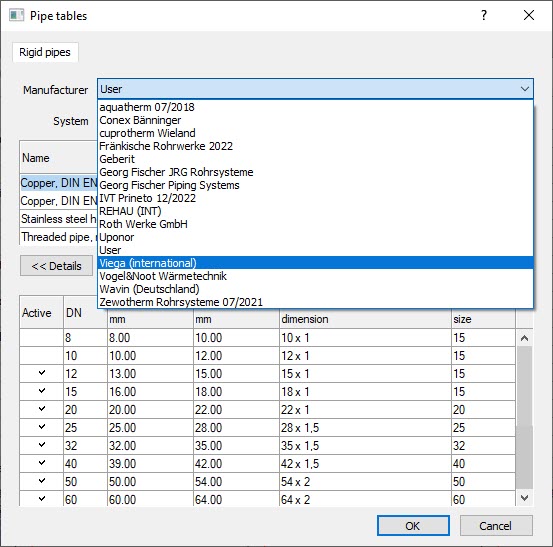The image size is (553, 547).
Task: Switch to the Rigid pipes tab
Action: (45, 52)
